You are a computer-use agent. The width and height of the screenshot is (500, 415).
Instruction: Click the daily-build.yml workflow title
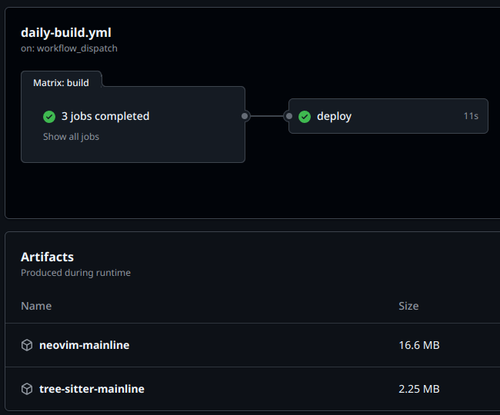pyautogui.click(x=66, y=33)
